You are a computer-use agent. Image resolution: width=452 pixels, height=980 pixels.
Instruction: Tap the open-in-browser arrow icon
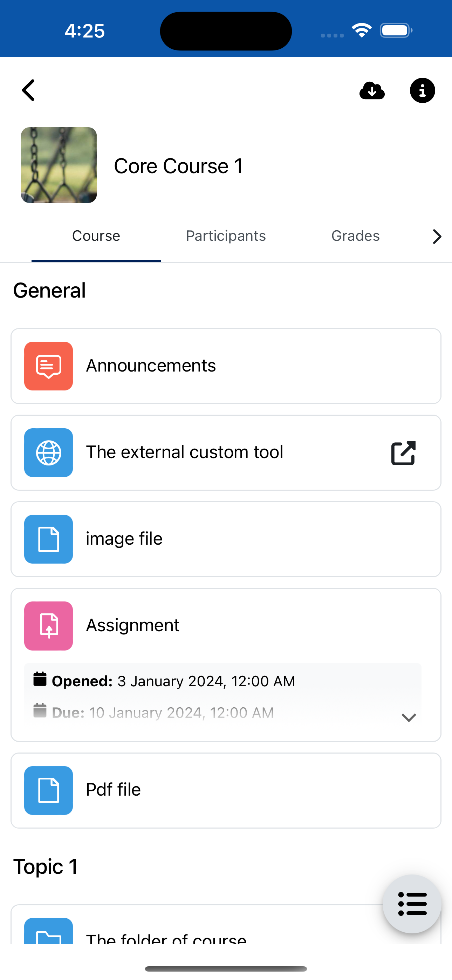(403, 453)
